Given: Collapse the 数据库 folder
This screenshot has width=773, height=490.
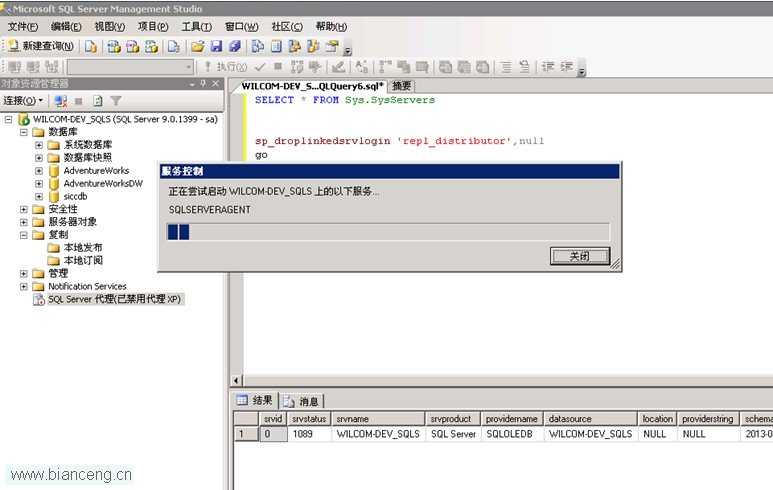Looking at the screenshot, I should 24,132.
